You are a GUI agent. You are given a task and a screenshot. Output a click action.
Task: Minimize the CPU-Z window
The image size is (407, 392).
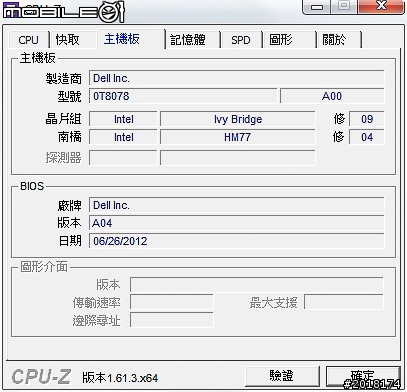point(317,7)
